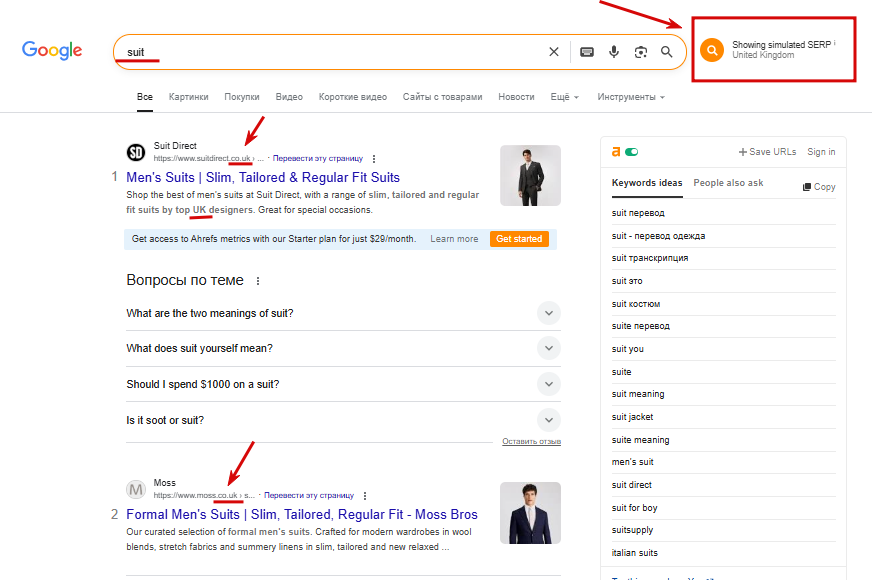Screen dimensions: 872x580
Task: Start voice search with microphone icon
Action: 614,52
